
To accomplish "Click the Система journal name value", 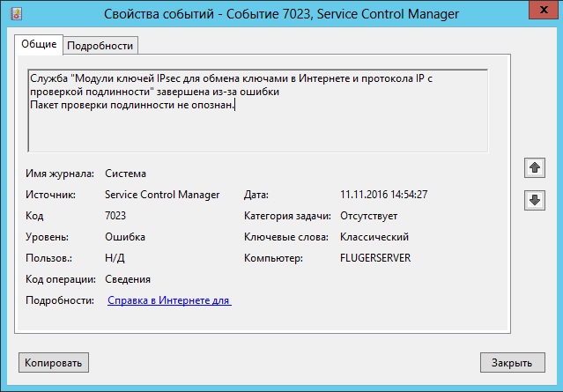I will point(125,174).
